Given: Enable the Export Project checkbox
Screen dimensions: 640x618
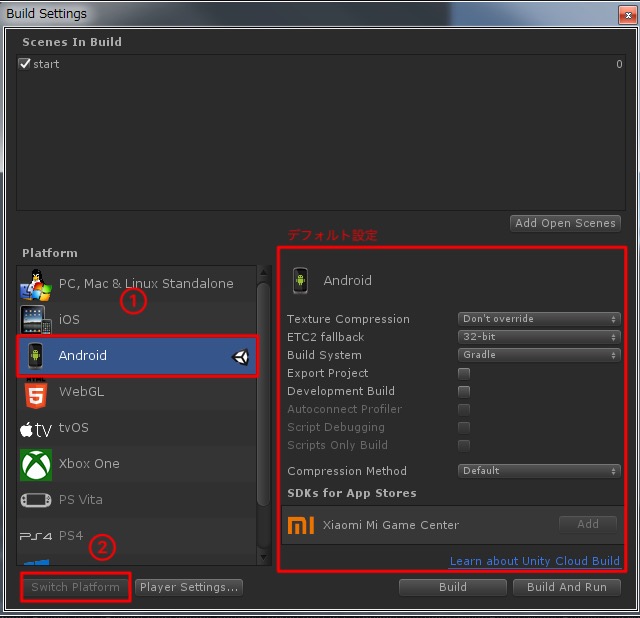Looking at the screenshot, I should 464,373.
